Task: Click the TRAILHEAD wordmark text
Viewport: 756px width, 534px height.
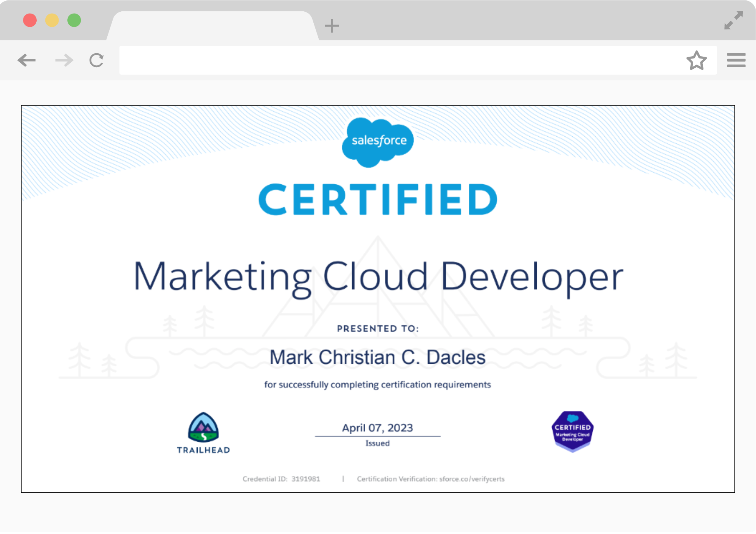Action: [x=203, y=450]
